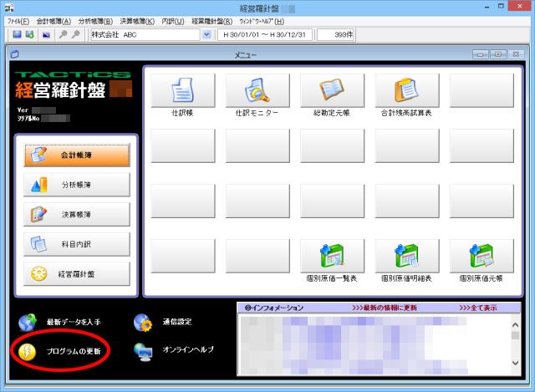Screen dimensions: 535x392
Task: Select the 科目内訳 sidebar button
Action: point(77,244)
